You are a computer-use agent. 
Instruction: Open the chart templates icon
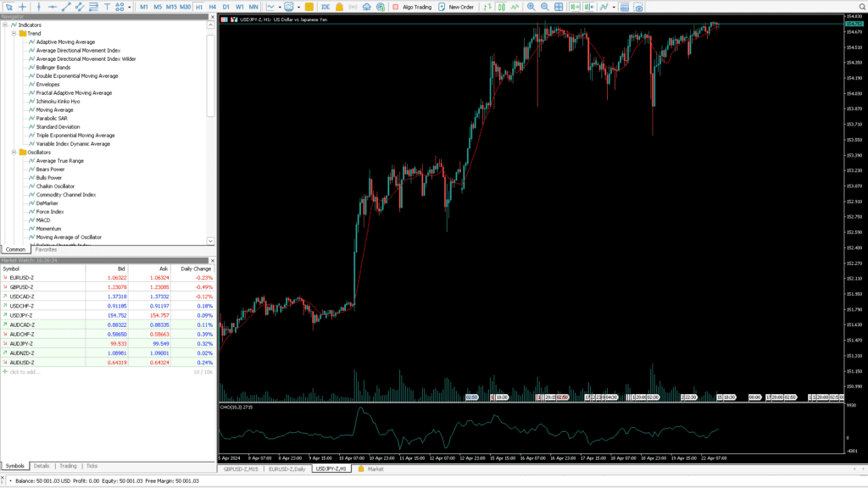click(x=289, y=7)
